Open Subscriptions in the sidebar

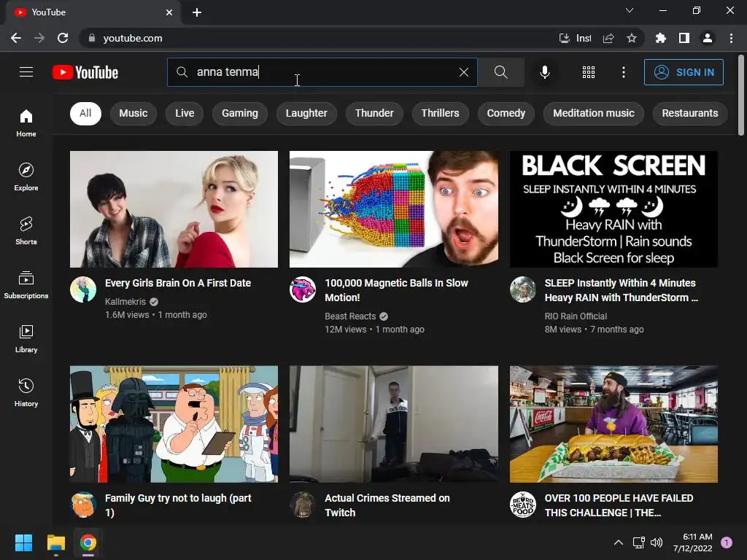tap(26, 285)
